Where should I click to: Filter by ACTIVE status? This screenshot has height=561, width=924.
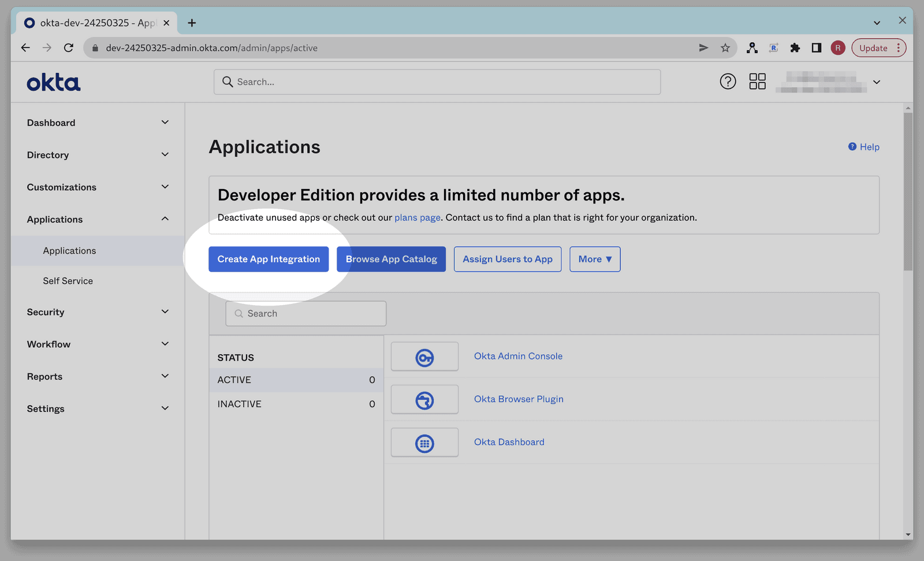(x=296, y=380)
